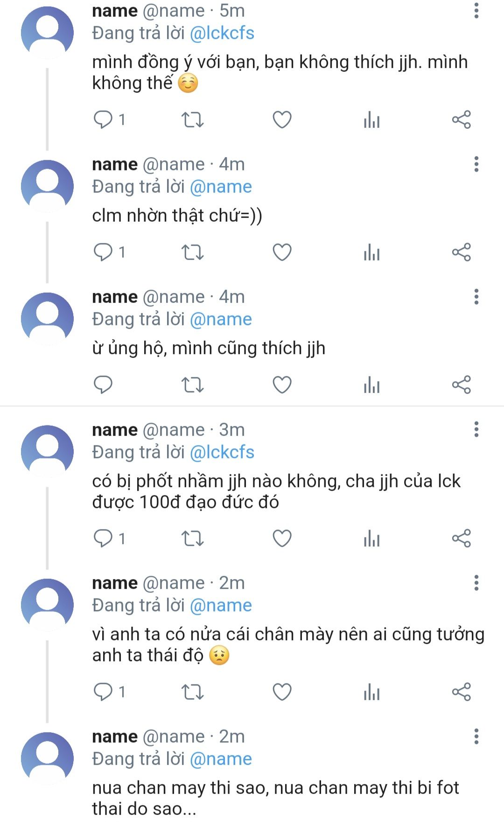Retweet the "có bị phốt nhầm jjh" reply

point(192,539)
